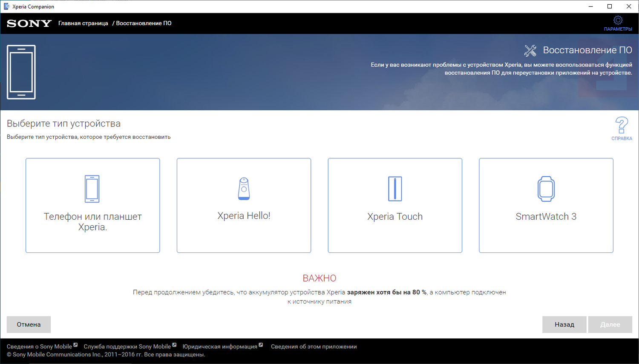Screen dimensions: 639x364
Task: Open Сведения об этом приложении link
Action: [314, 347]
